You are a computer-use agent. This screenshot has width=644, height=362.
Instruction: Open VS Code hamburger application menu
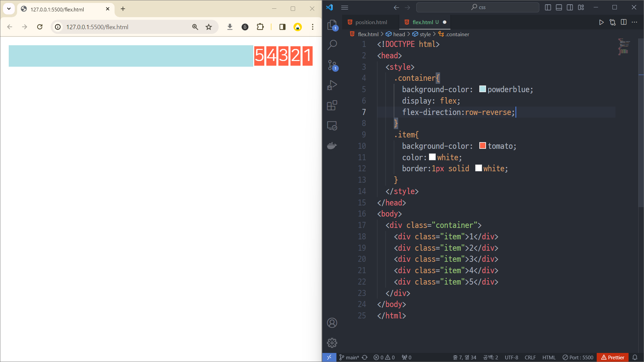[344, 7]
